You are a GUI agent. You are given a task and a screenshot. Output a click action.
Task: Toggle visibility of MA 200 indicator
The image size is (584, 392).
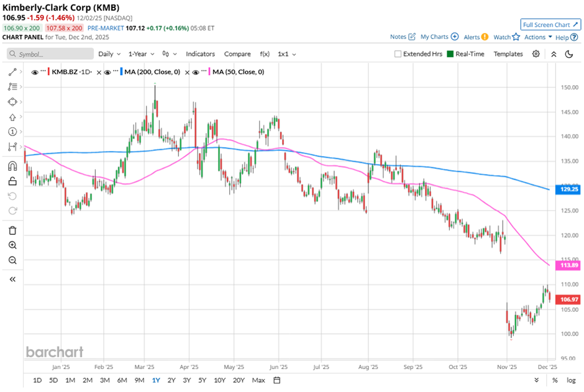click(107, 72)
